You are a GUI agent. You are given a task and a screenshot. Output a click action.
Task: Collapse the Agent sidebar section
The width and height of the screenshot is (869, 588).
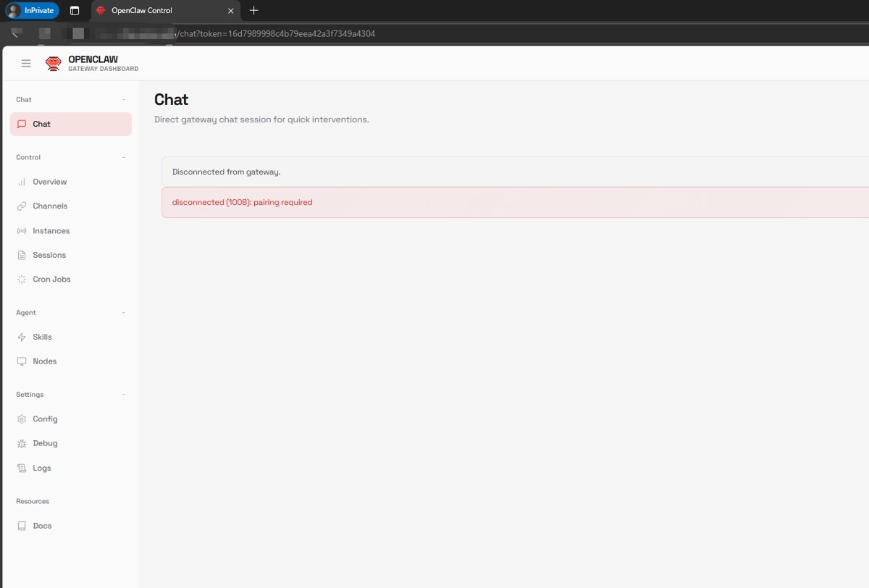[x=123, y=313]
